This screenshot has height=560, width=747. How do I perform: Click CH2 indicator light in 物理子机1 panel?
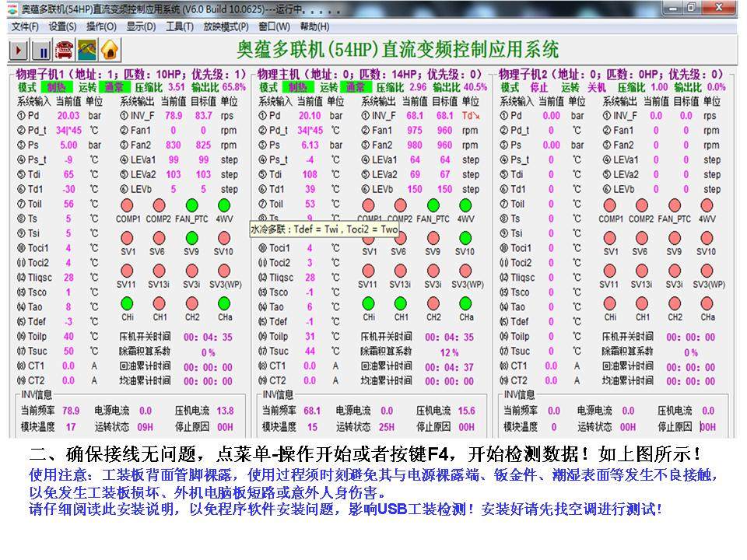tap(191, 303)
